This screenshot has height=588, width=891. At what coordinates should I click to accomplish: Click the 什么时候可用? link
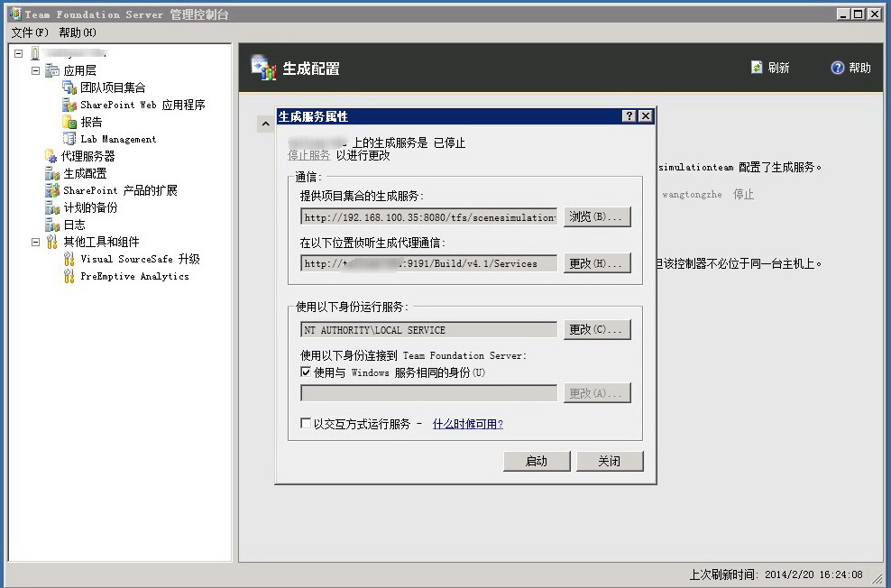[x=468, y=424]
